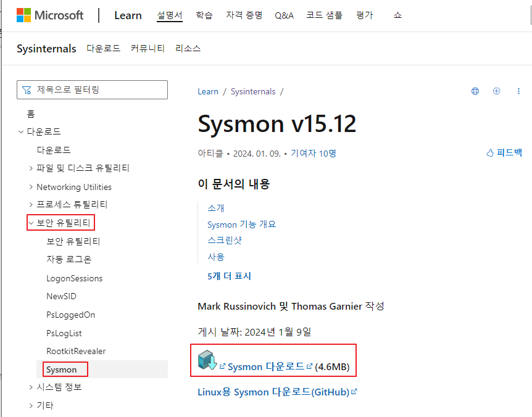
Task: Click the filter icon in the search box
Action: 27,90
